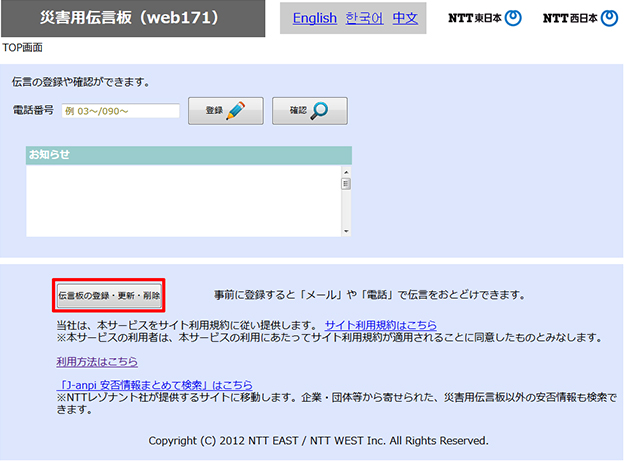Focus the 電話番号 input field
The image size is (624, 461).
coord(121,111)
